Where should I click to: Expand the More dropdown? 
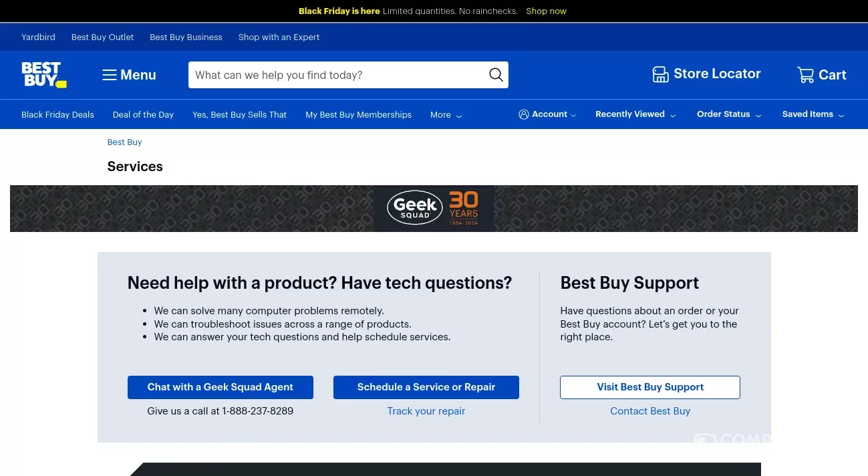(446, 115)
